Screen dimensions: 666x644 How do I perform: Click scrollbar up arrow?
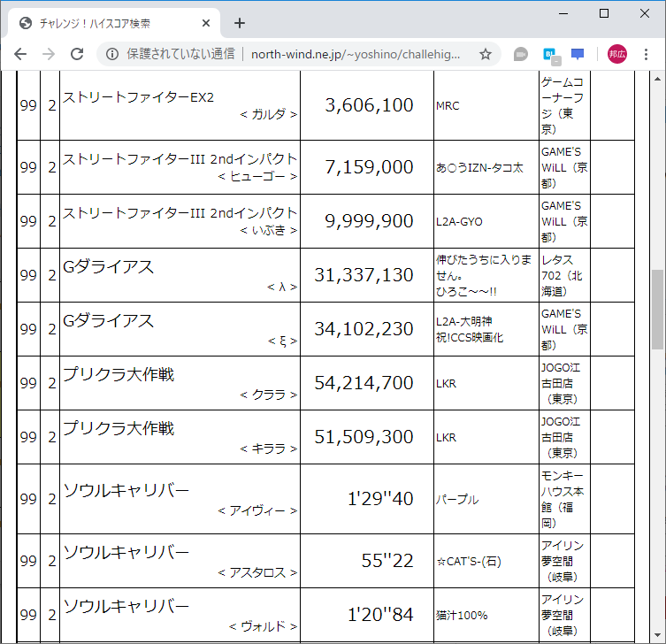(657, 79)
